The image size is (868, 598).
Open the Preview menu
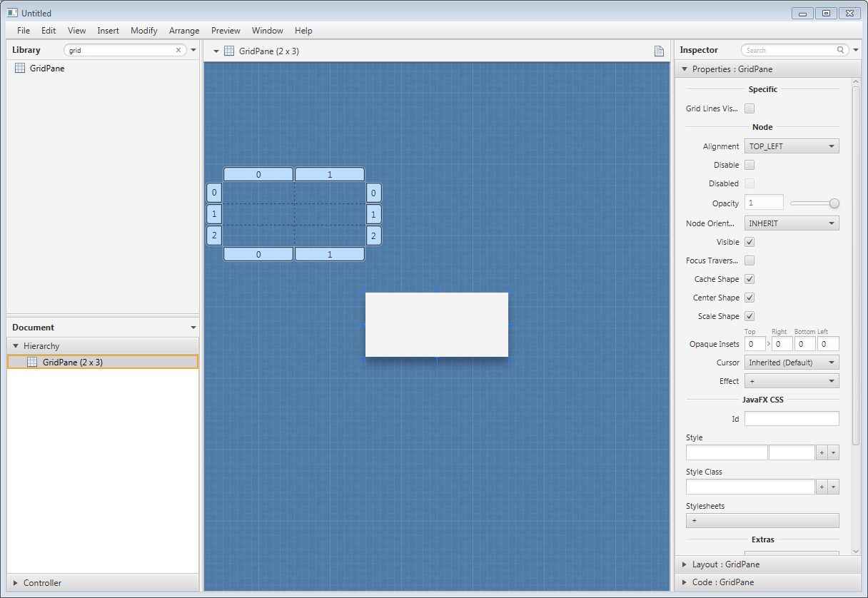pos(226,31)
